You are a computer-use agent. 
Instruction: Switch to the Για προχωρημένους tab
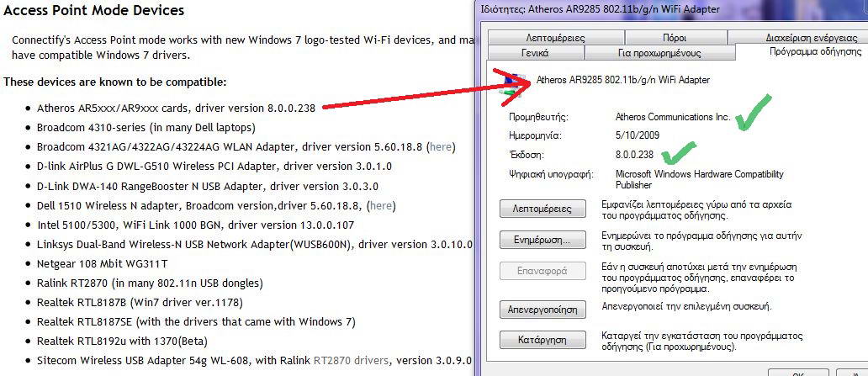point(659,53)
